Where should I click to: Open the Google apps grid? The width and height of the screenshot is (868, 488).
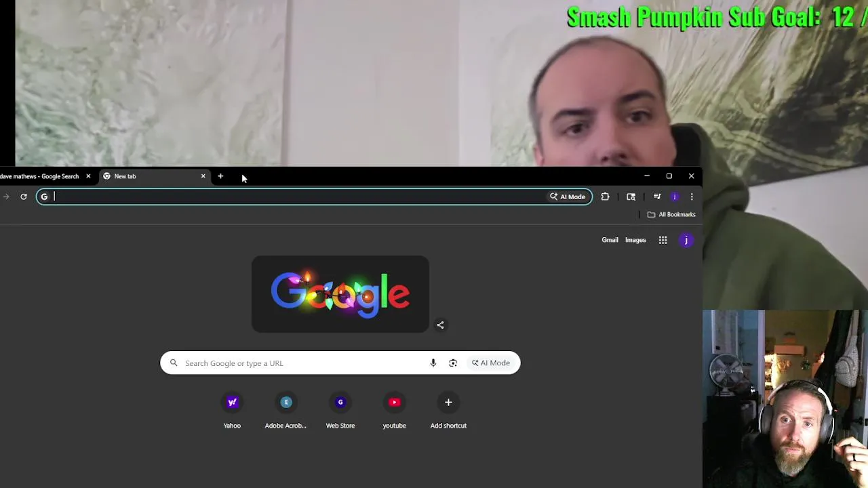pos(663,240)
